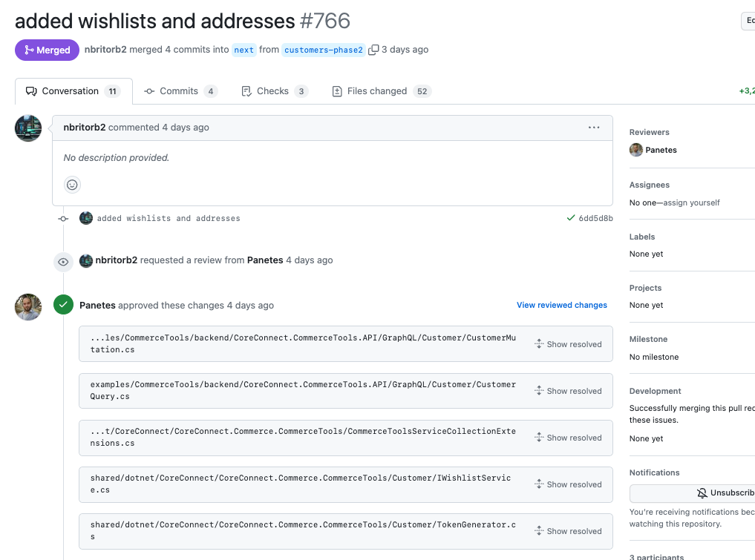Image resolution: width=755 pixels, height=560 pixels.
Task: Open the comment options ellipsis menu
Action: [x=594, y=128]
